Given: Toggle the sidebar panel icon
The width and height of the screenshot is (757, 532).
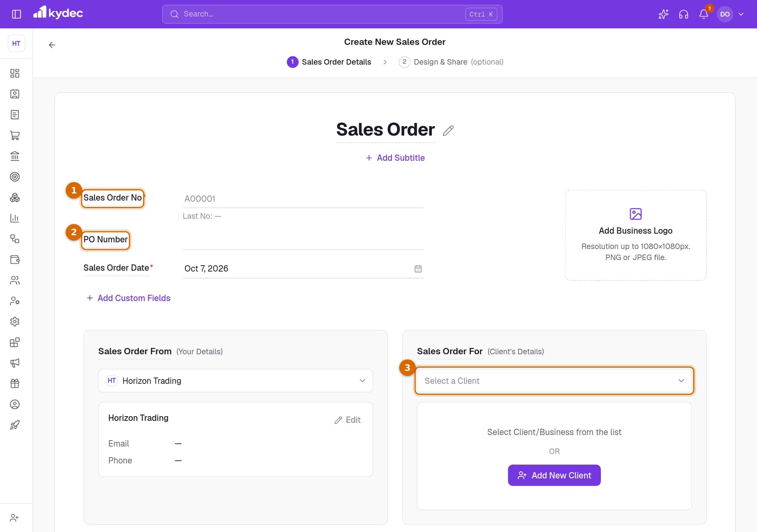Looking at the screenshot, I should click(x=17, y=14).
